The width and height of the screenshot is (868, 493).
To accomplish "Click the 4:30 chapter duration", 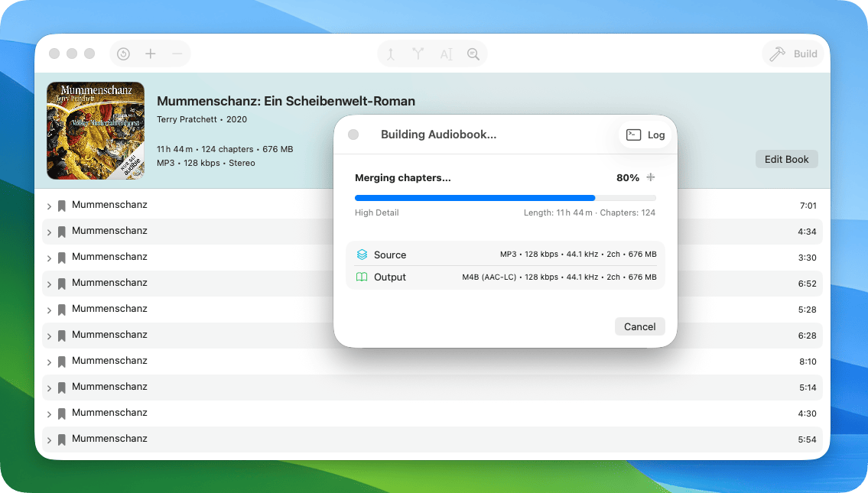I will (807, 414).
